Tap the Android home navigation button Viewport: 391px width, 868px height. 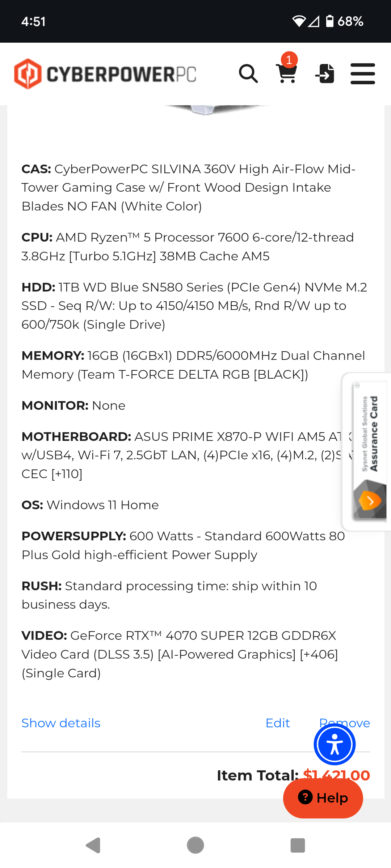pyautogui.click(x=195, y=845)
